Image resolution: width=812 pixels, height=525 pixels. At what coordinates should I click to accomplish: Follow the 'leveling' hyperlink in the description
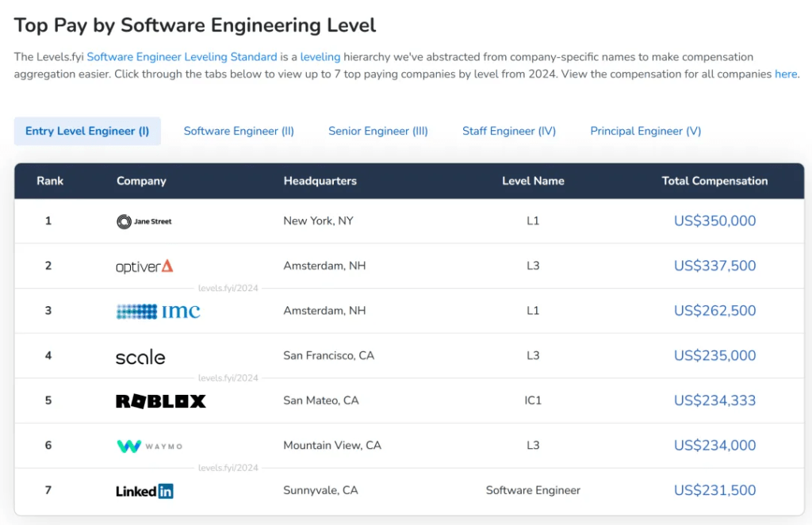320,56
